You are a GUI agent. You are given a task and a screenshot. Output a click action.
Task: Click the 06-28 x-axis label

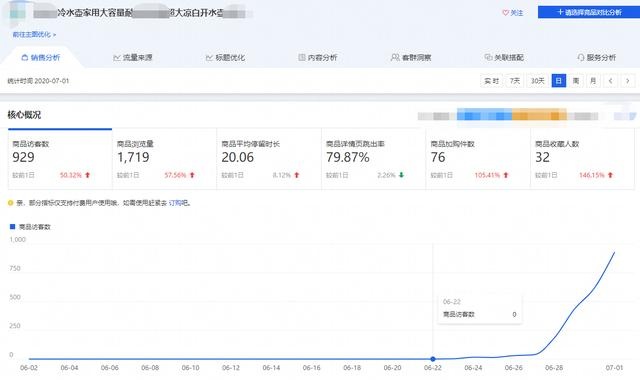point(554,368)
